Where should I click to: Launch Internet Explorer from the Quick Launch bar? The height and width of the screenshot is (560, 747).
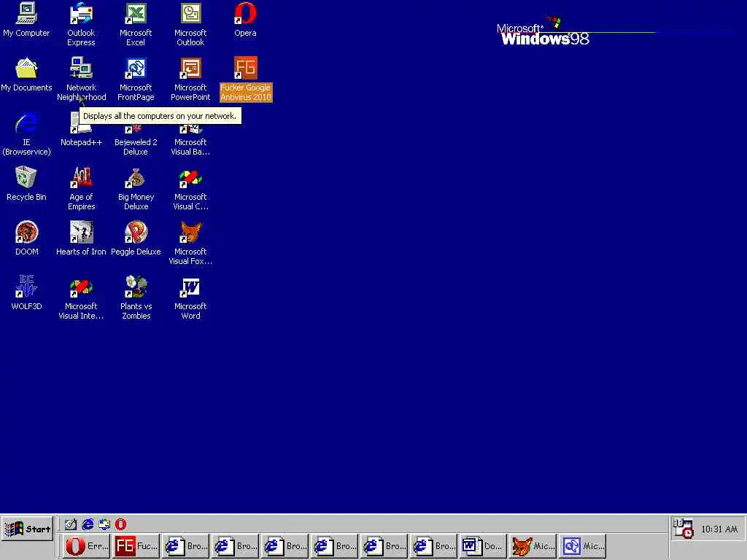(88, 524)
